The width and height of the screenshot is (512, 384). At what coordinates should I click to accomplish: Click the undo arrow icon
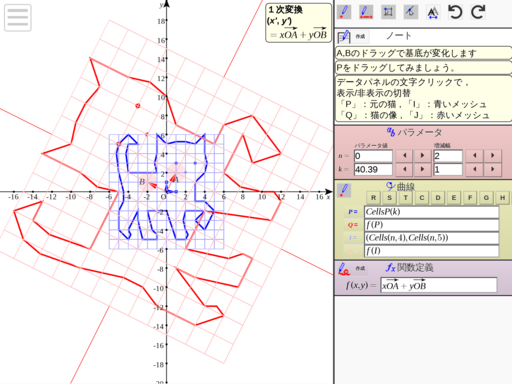tap(455, 12)
